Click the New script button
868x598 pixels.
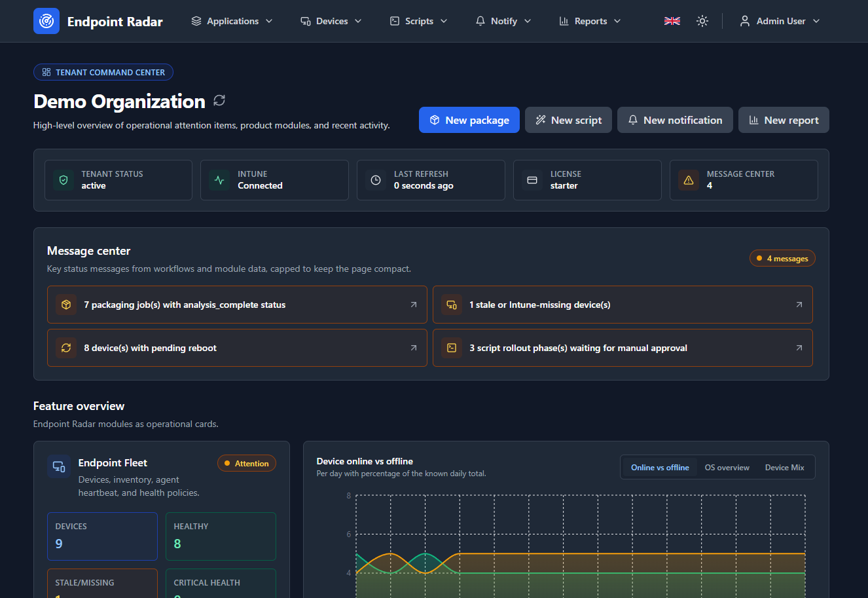568,120
